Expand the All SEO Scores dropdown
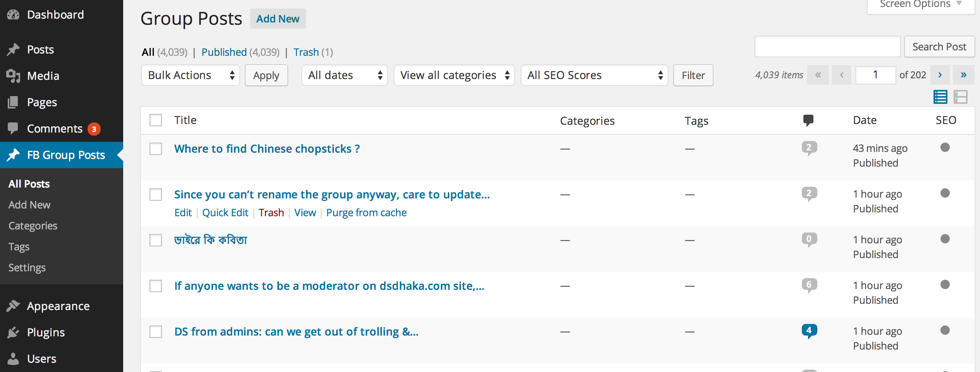This screenshot has height=372, width=980. [x=594, y=75]
